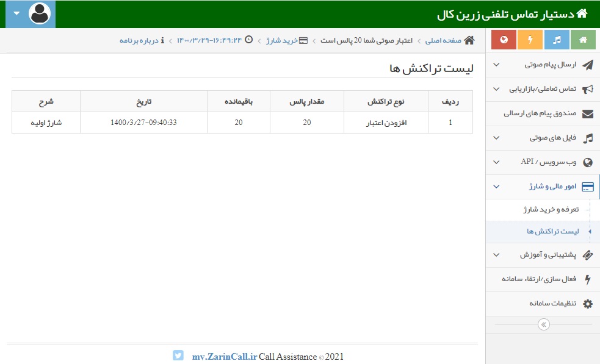Collapse امور مالی و شارژ menu chevron

(x=496, y=187)
